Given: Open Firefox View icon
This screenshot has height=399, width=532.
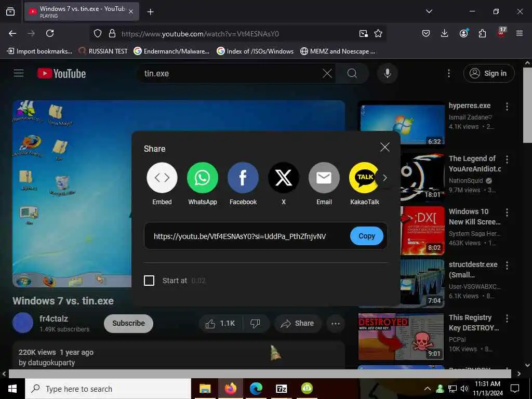Looking at the screenshot, I should (x=10, y=11).
